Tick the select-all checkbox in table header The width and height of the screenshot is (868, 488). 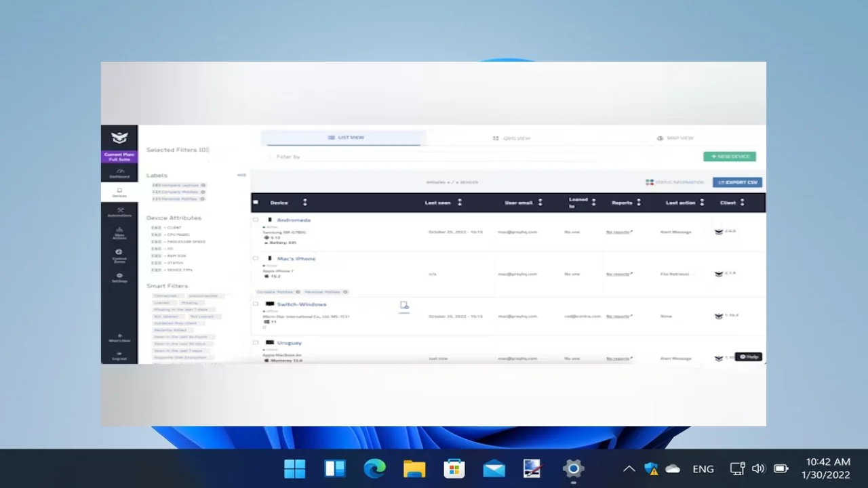point(256,203)
